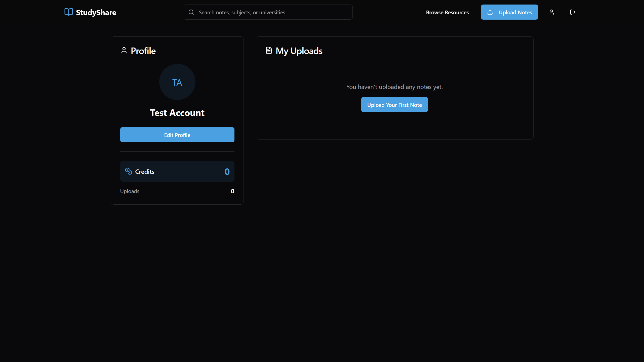The height and width of the screenshot is (362, 644).
Task: Click the upload arrow icon in Upload Notes
Action: tap(490, 12)
